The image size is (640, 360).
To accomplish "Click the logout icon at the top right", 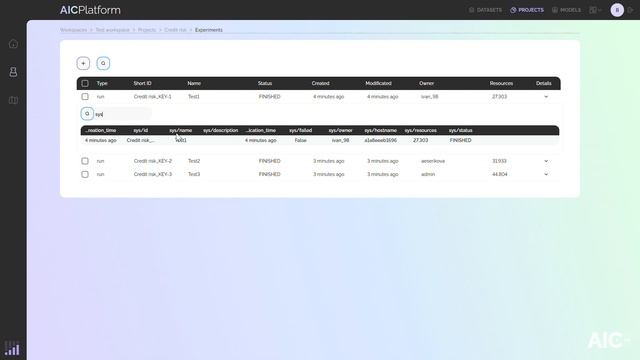I will click(x=631, y=10).
